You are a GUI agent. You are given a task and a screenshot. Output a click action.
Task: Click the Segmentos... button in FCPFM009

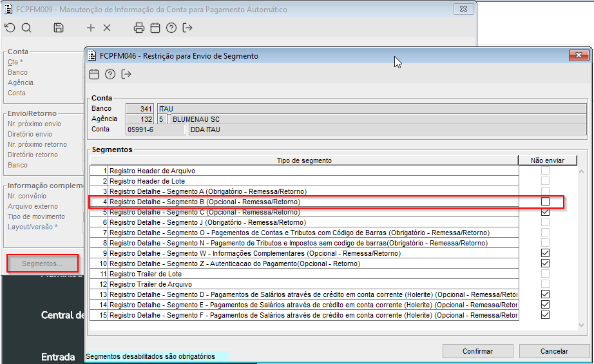[x=42, y=263]
